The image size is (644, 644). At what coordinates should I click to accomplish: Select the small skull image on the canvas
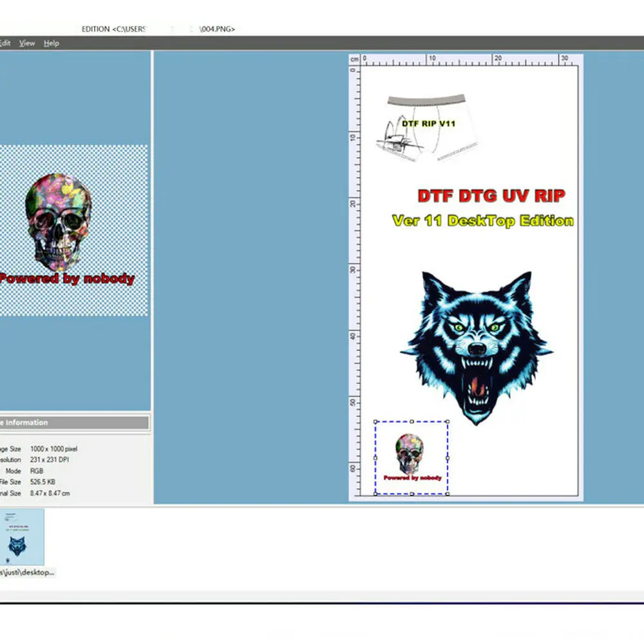pos(412,457)
